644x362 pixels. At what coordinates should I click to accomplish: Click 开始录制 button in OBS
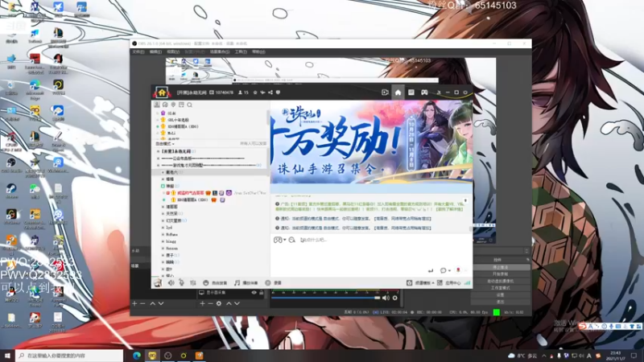click(x=500, y=274)
